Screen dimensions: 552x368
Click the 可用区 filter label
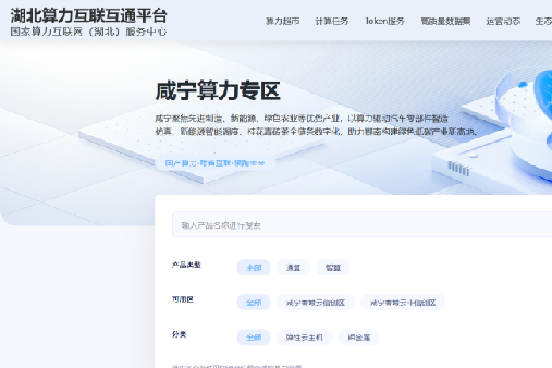click(183, 299)
